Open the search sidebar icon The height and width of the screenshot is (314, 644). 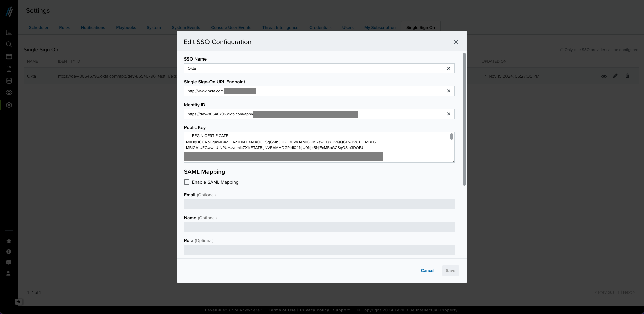[x=9, y=44]
